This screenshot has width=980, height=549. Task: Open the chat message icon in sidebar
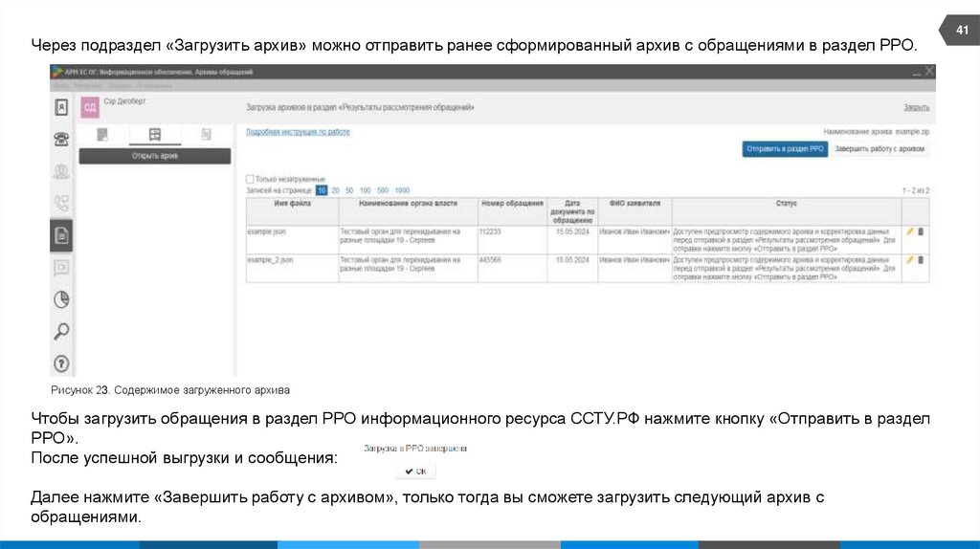[x=61, y=268]
